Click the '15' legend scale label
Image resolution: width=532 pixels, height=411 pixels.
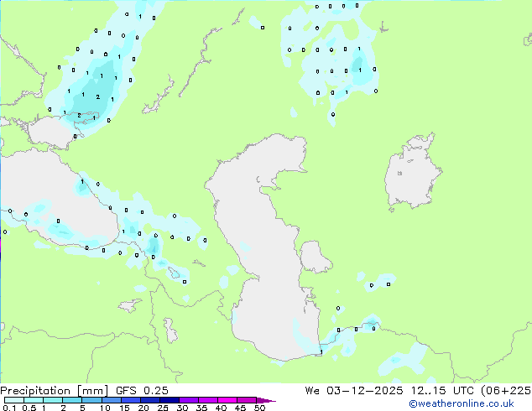pos(124,408)
